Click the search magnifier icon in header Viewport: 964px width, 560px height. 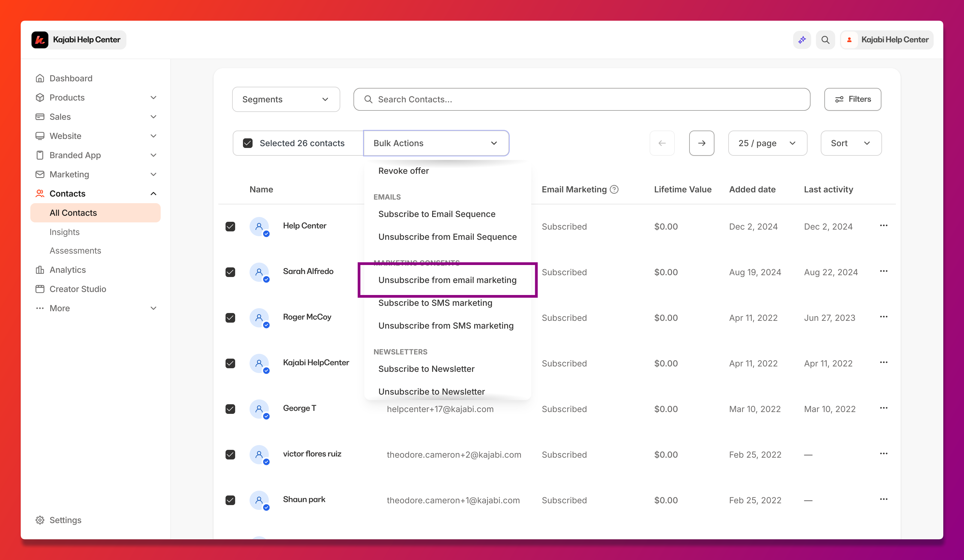click(825, 40)
